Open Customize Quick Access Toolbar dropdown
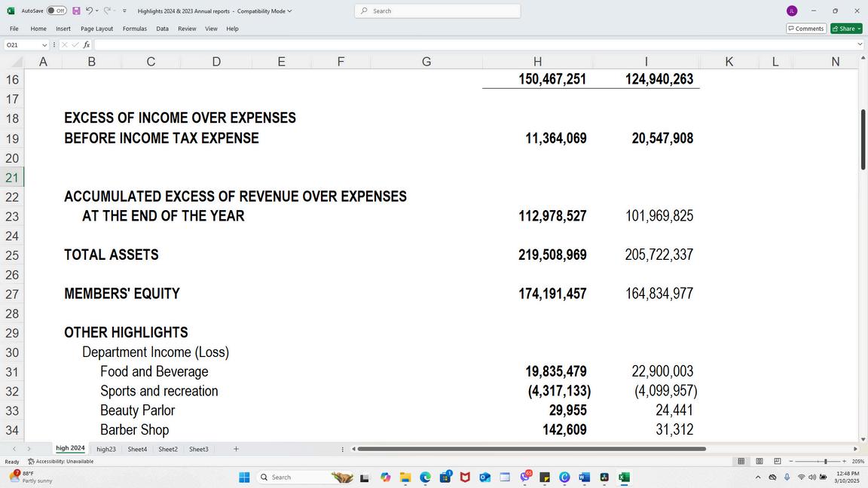This screenshot has width=868, height=488. tap(124, 11)
